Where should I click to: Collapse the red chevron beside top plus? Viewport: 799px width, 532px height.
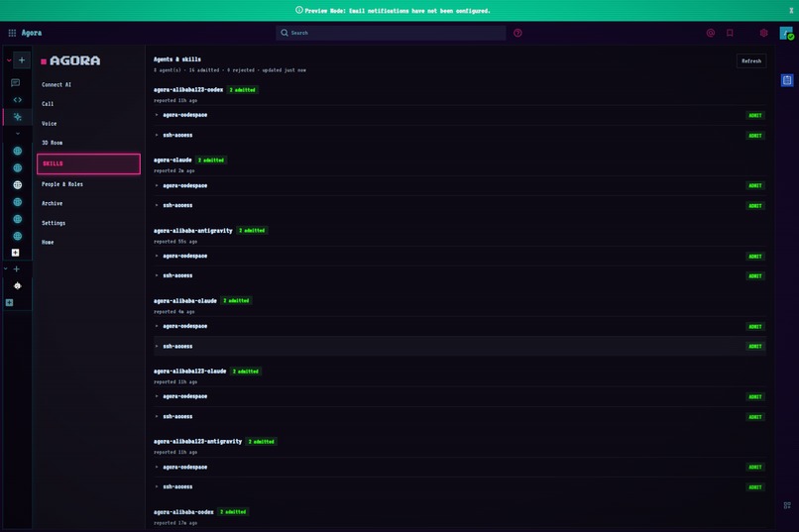coord(9,60)
